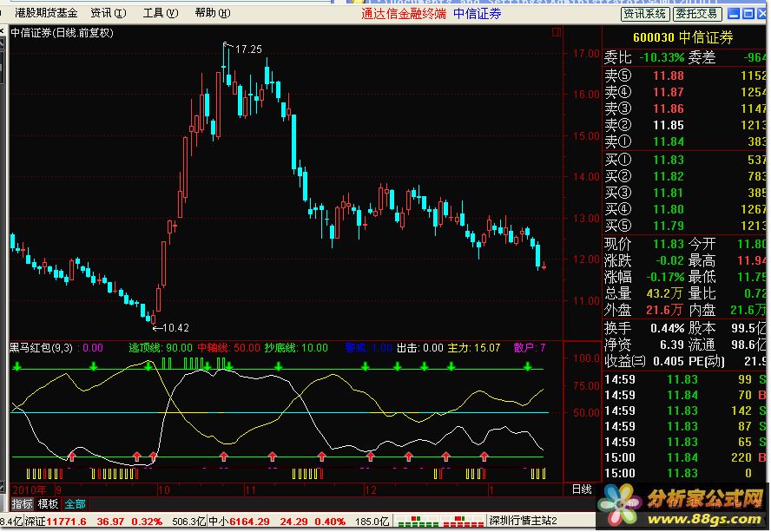Switch to the 指标 tab
Viewport: 771px width, 532px height.
coord(22,504)
